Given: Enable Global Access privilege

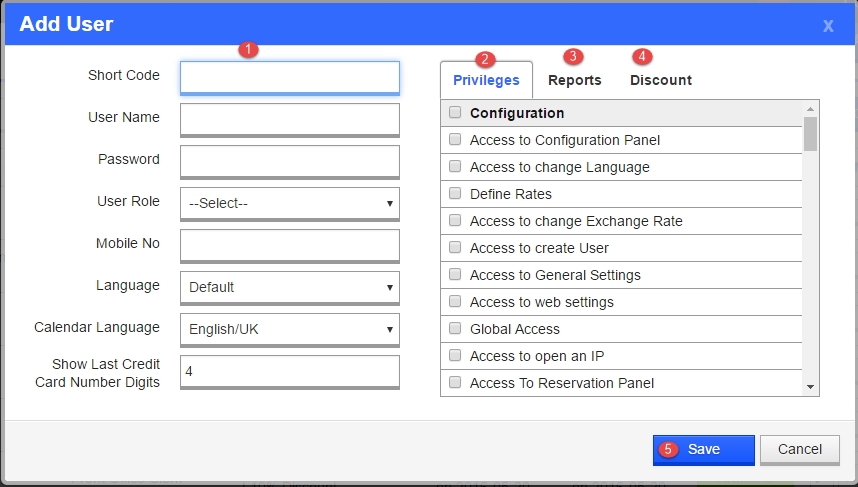Looking at the screenshot, I should pos(455,329).
